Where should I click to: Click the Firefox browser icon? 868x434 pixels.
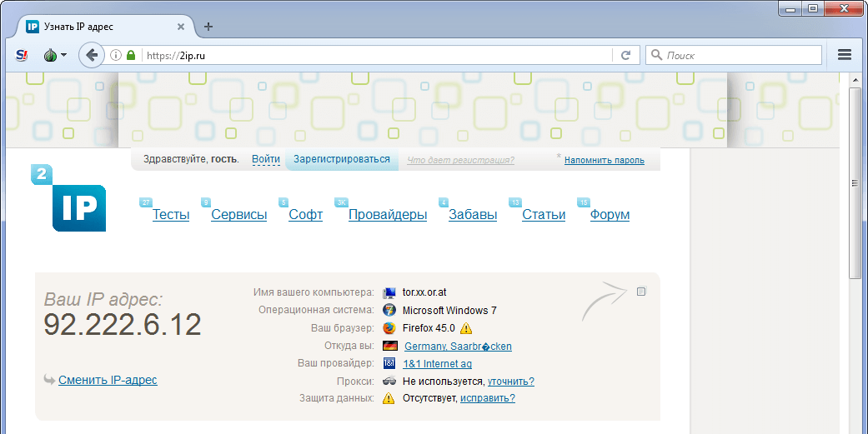pyautogui.click(x=389, y=328)
